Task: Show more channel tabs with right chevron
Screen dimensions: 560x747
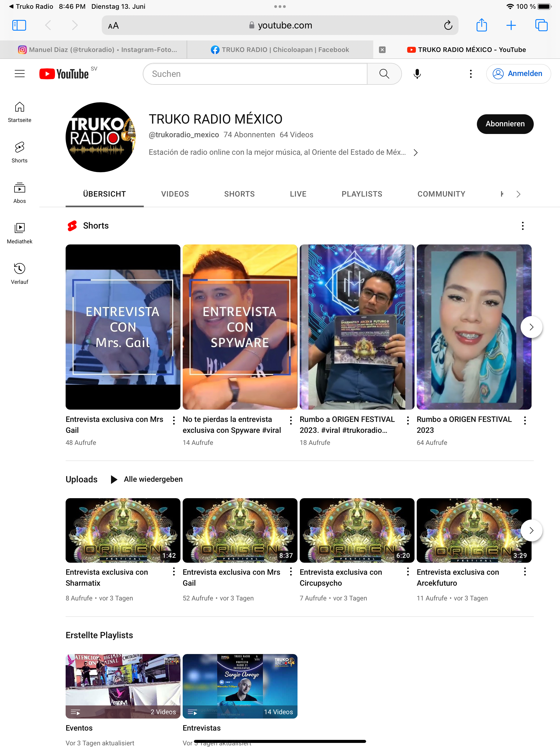Action: pos(518,194)
